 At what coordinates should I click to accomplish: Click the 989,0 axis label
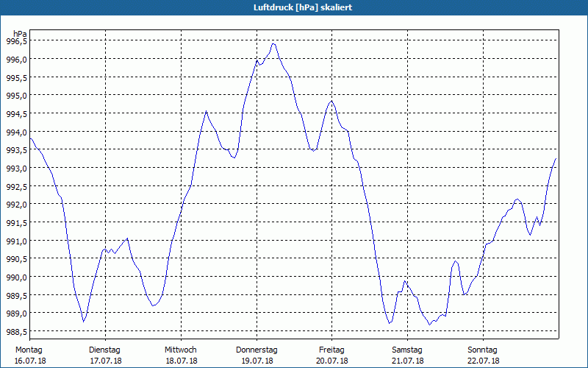[16, 314]
